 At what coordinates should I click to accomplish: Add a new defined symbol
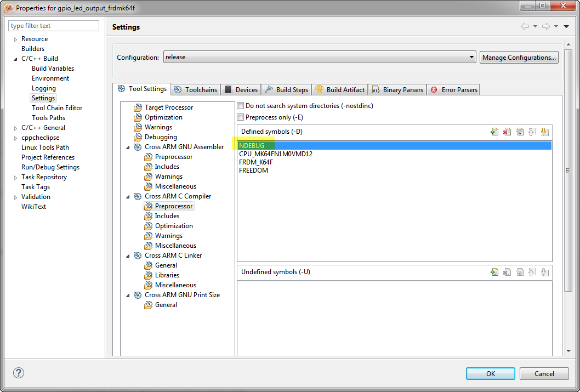pos(494,132)
